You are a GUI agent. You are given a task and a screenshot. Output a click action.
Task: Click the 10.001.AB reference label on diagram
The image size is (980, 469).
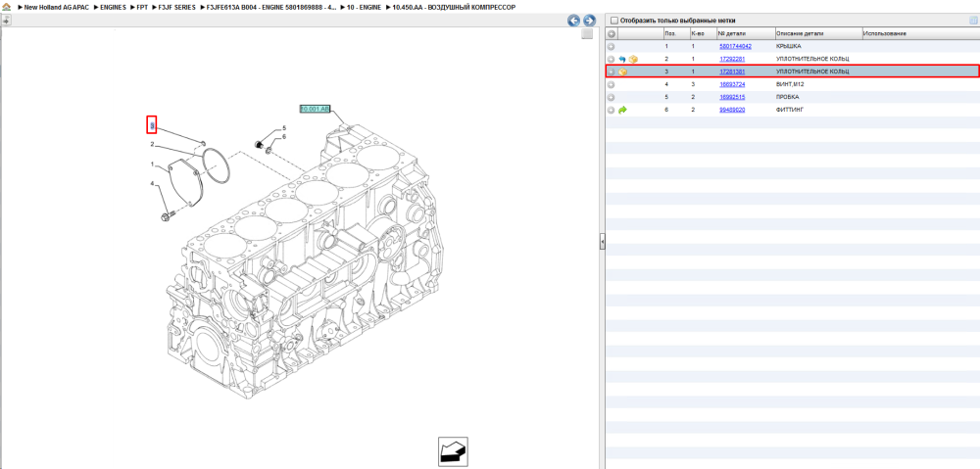(x=315, y=108)
